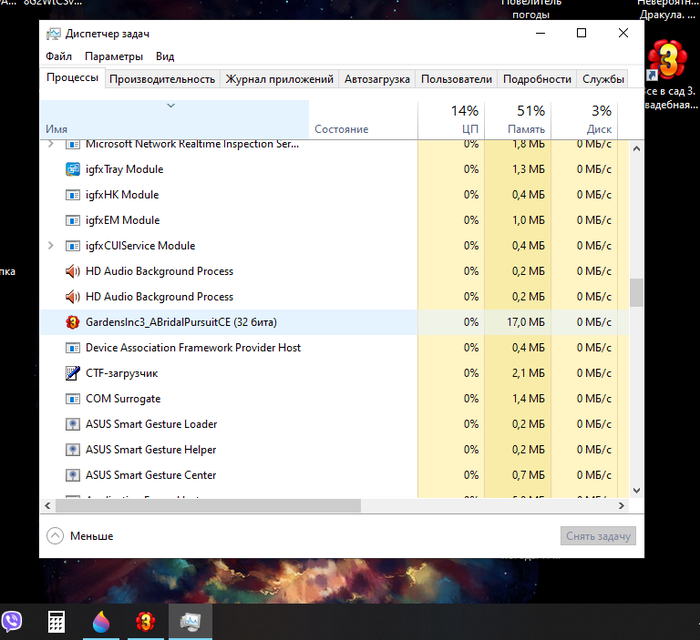Open the Calculator taskbar icon

coord(56,621)
